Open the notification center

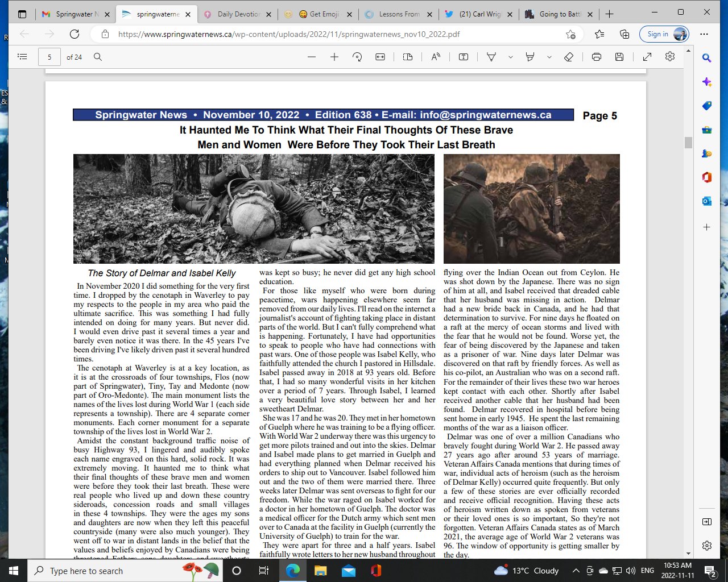(x=710, y=571)
